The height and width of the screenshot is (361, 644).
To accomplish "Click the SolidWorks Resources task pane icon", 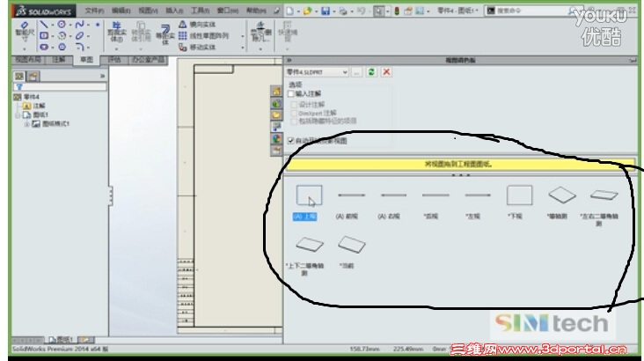I will click(x=276, y=92).
